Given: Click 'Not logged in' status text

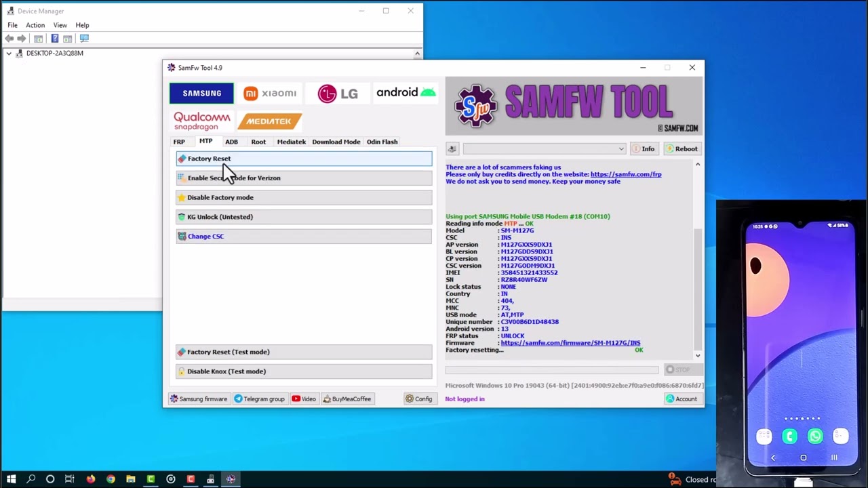Looking at the screenshot, I should point(465,399).
